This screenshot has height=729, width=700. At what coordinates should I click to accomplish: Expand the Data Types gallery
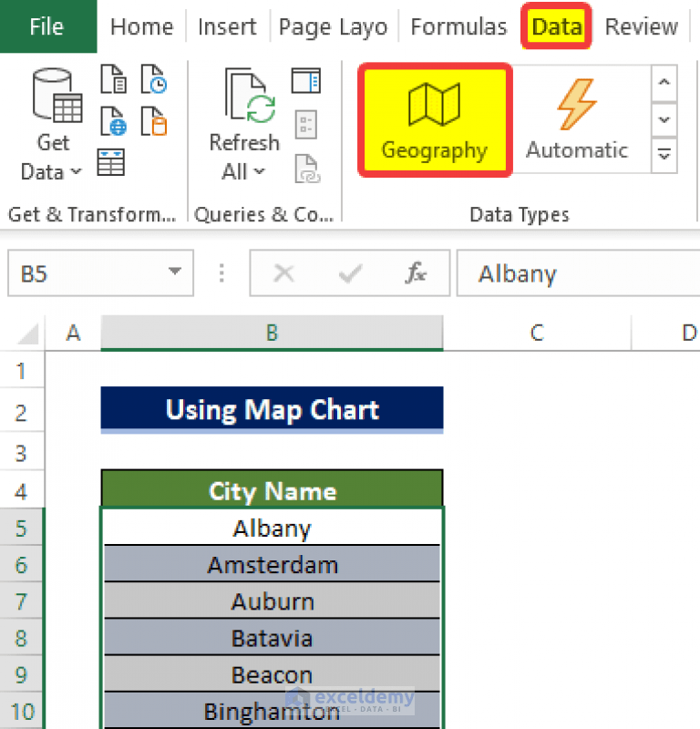click(x=664, y=155)
